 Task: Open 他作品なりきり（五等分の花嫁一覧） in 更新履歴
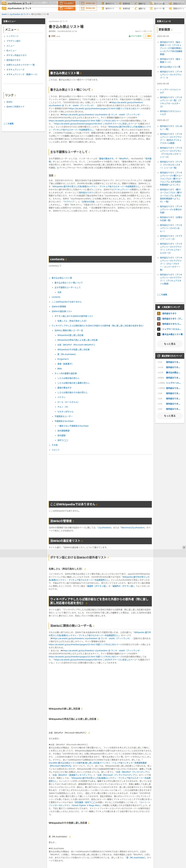[x=171, y=219]
